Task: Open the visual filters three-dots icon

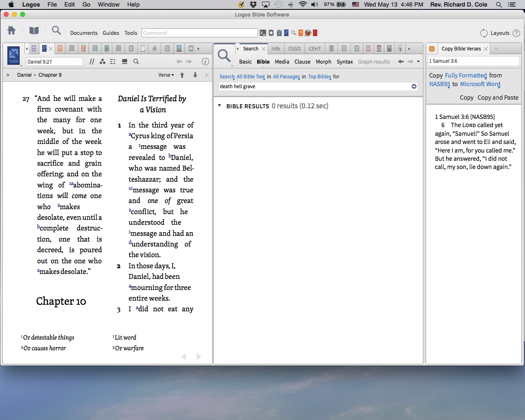Action: pyautogui.click(x=103, y=62)
